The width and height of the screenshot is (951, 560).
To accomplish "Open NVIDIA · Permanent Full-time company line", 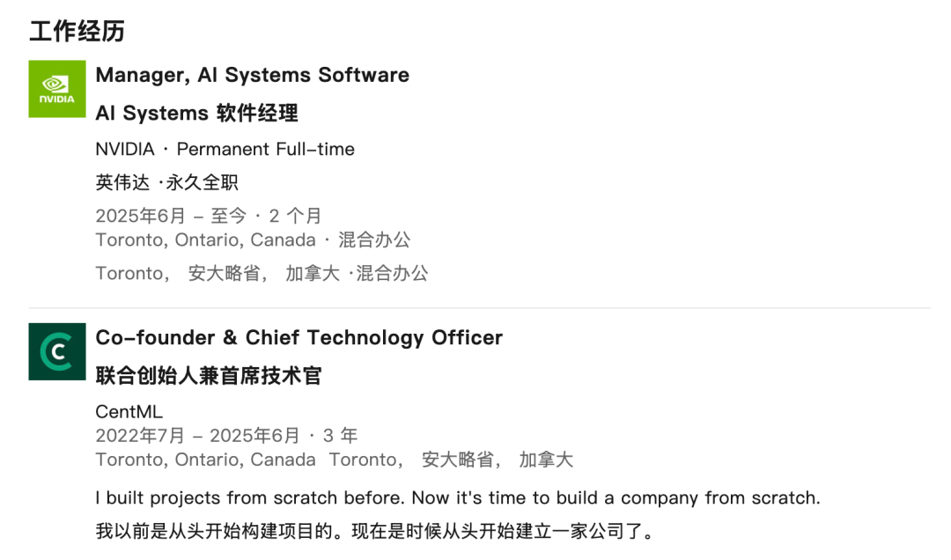I will 225,150.
